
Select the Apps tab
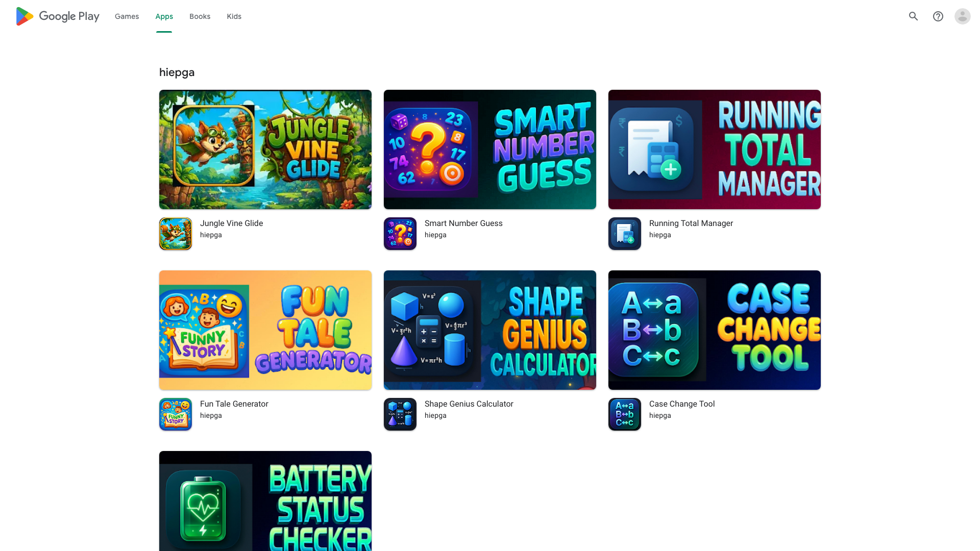pos(164,16)
